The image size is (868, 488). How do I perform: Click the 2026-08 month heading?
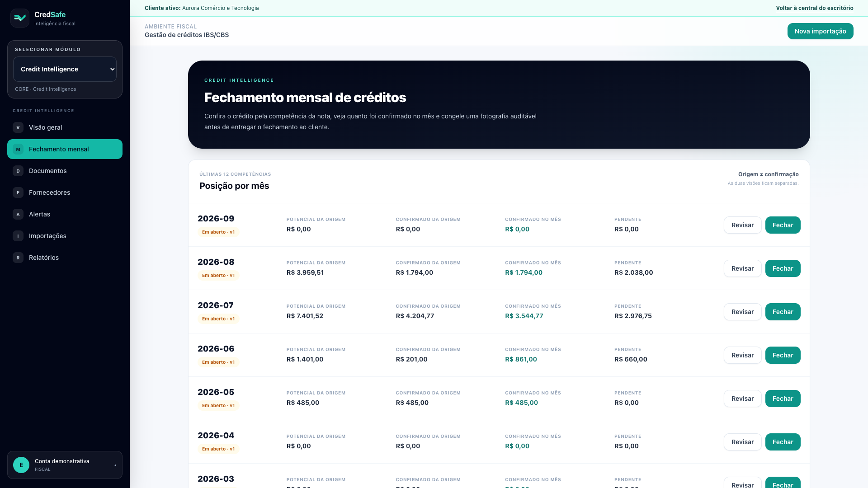click(x=216, y=262)
